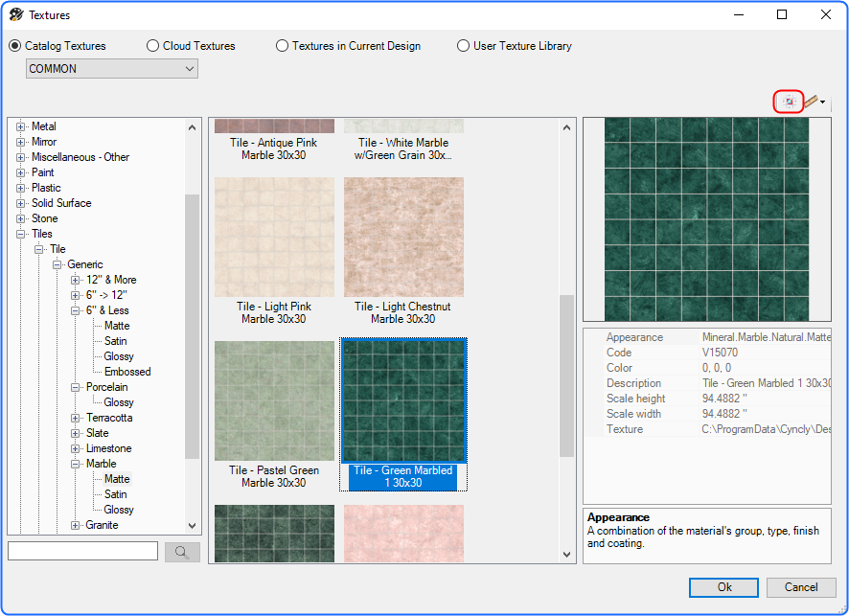Select the Terracotta tree item
Image resolution: width=849 pixels, height=616 pixels.
[109, 418]
